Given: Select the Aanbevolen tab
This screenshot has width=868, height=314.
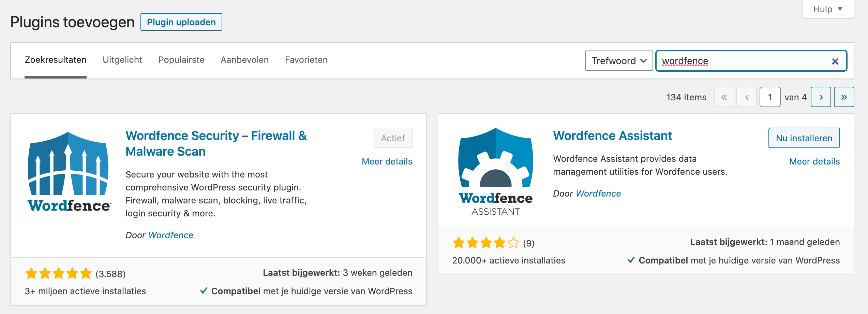Looking at the screenshot, I should (x=245, y=60).
